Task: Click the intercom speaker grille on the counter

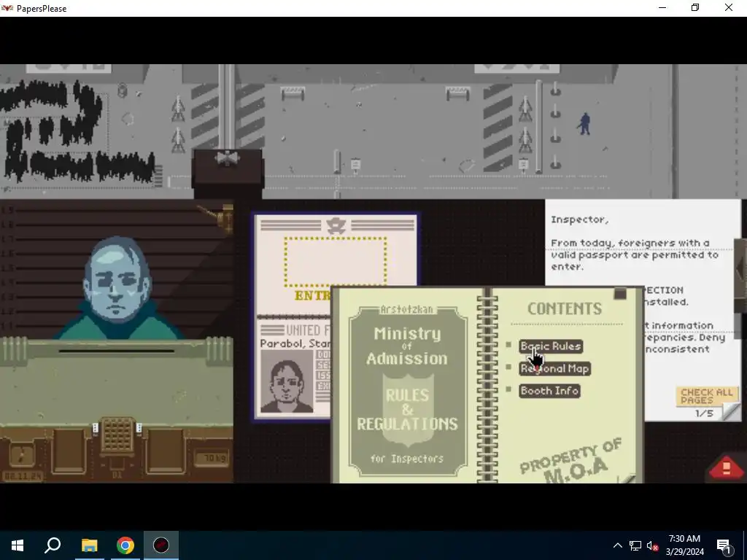Action: (x=117, y=435)
